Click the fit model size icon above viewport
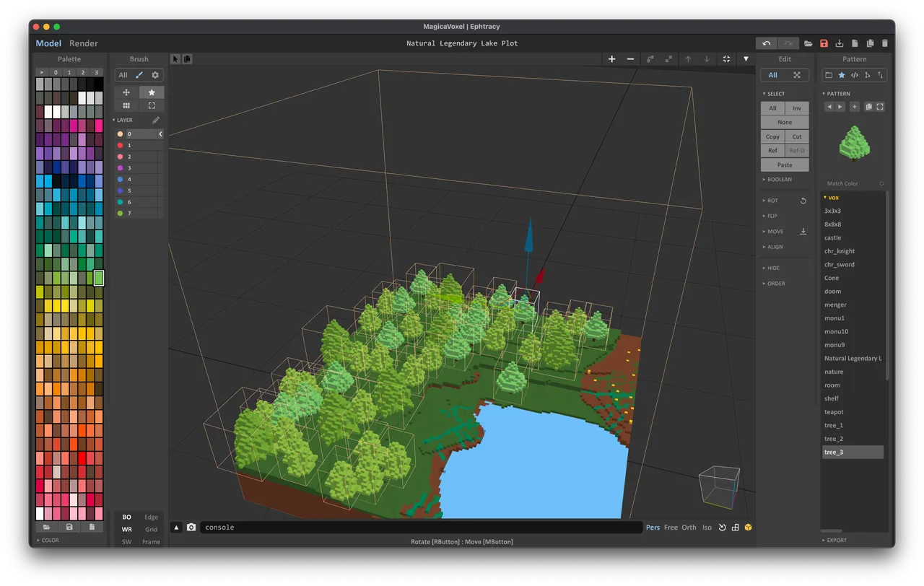924x586 pixels. click(x=726, y=59)
